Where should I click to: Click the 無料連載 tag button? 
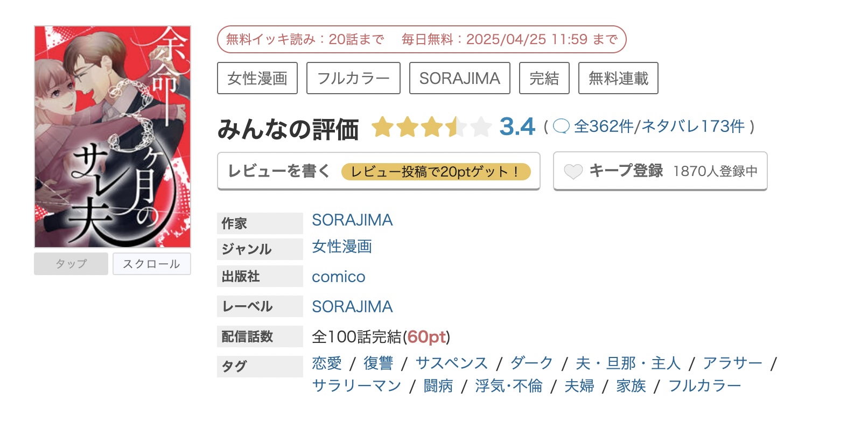pos(618,78)
